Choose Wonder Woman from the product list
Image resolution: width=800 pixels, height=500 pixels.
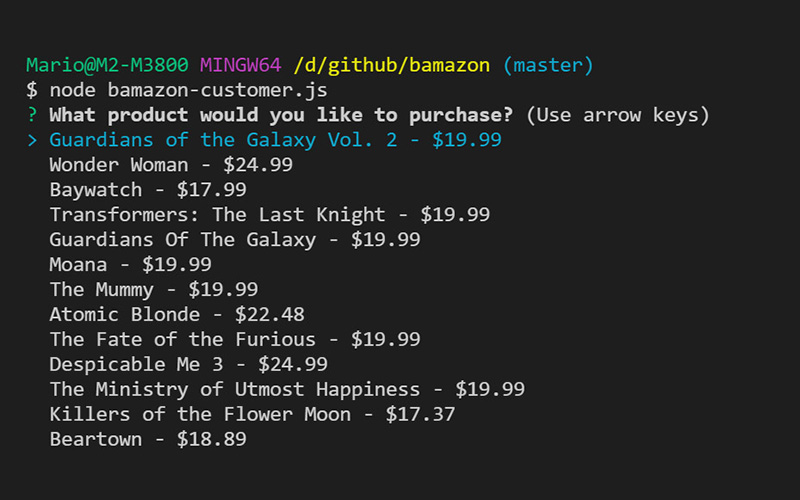pos(171,165)
